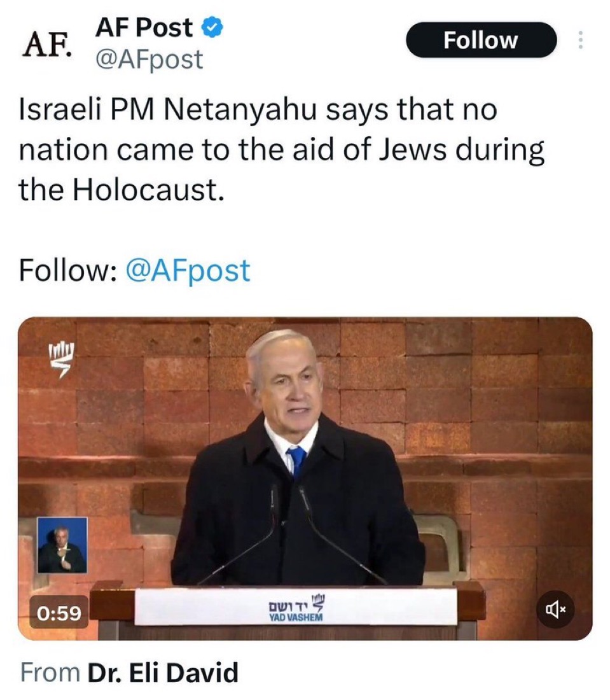Screen dimensions: 610x700
Task: Open Dr. Eli David source link
Action: pos(163,673)
